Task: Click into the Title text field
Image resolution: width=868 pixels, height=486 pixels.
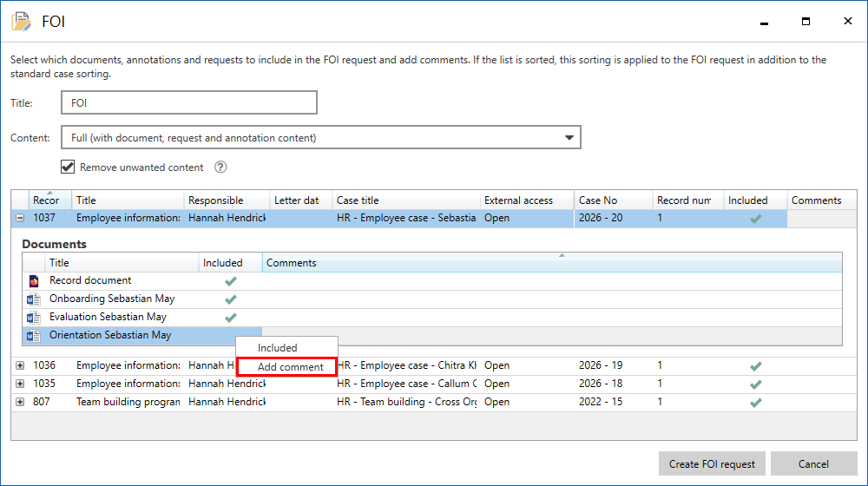Action: pyautogui.click(x=188, y=103)
